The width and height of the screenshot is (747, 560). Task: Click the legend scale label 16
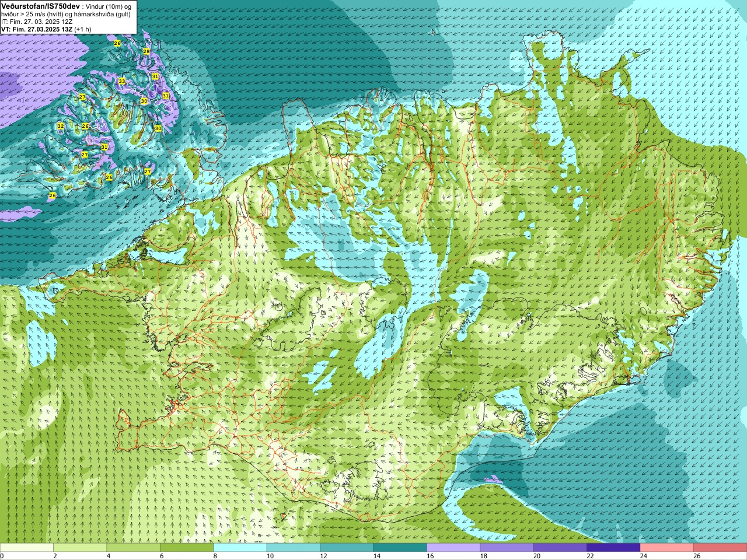coord(430,556)
